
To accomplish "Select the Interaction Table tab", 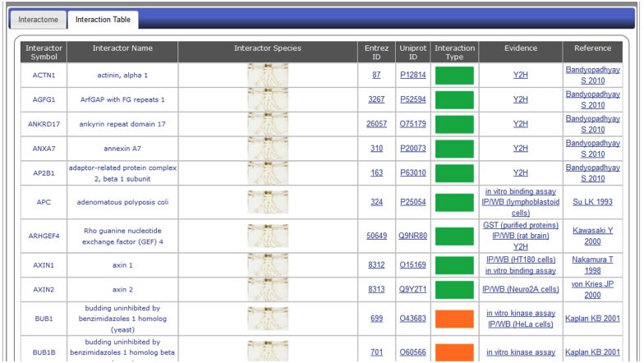I will coord(103,19).
